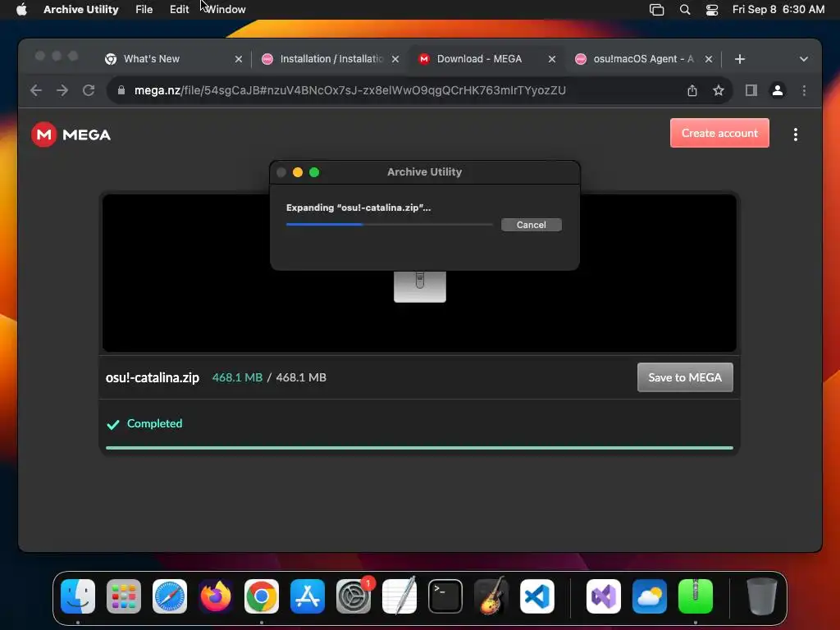Image resolution: width=840 pixels, height=630 pixels.
Task: Click the Archive Utility progress bar
Action: [390, 225]
